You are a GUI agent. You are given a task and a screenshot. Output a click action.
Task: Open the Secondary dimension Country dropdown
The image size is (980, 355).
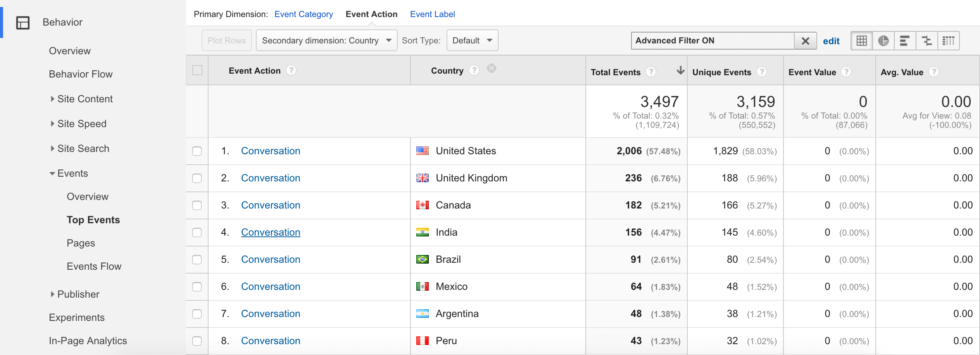pos(326,40)
